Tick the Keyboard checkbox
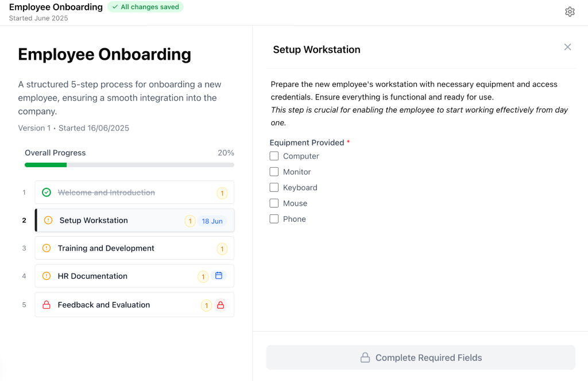The width and height of the screenshot is (588, 381). [x=274, y=187]
